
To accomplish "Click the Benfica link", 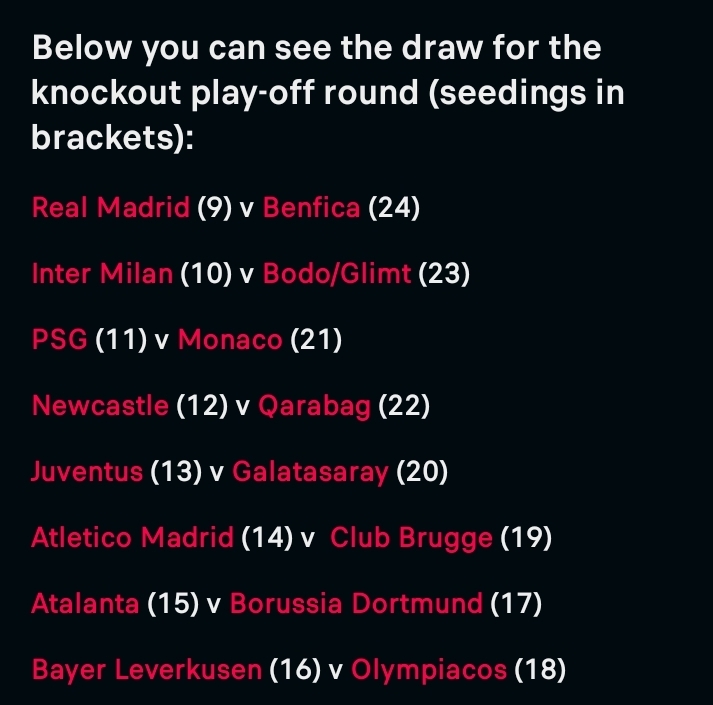I will pos(311,208).
